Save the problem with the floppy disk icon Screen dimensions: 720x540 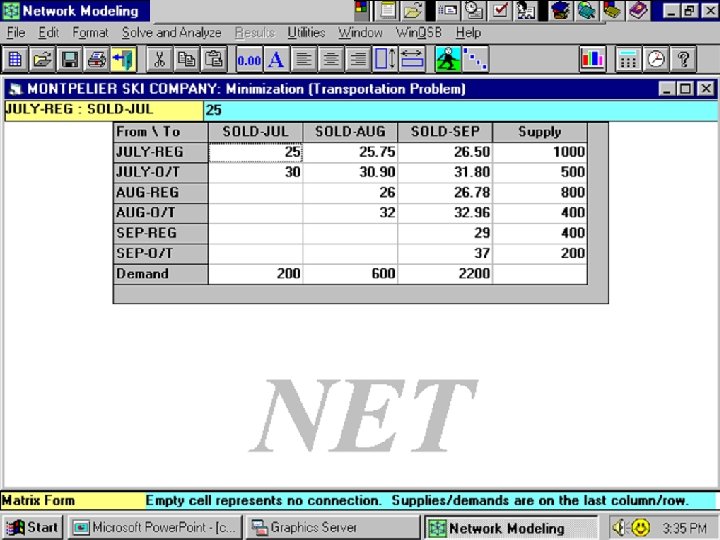(x=69, y=59)
